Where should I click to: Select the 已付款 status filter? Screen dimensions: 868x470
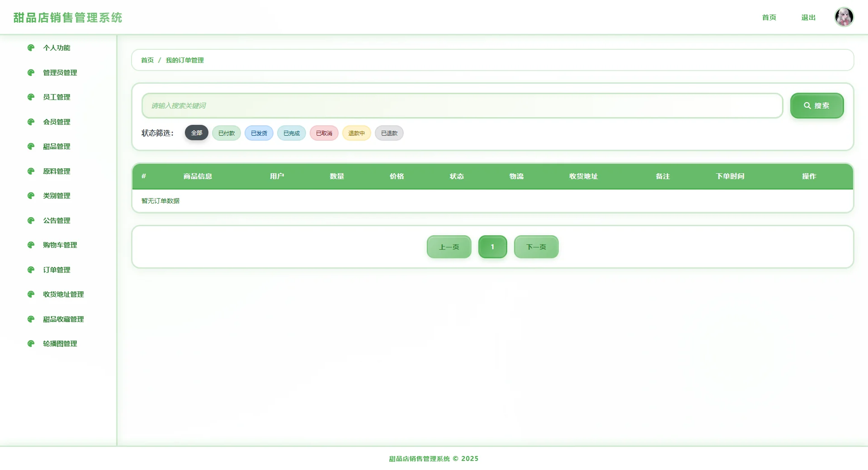(x=226, y=133)
